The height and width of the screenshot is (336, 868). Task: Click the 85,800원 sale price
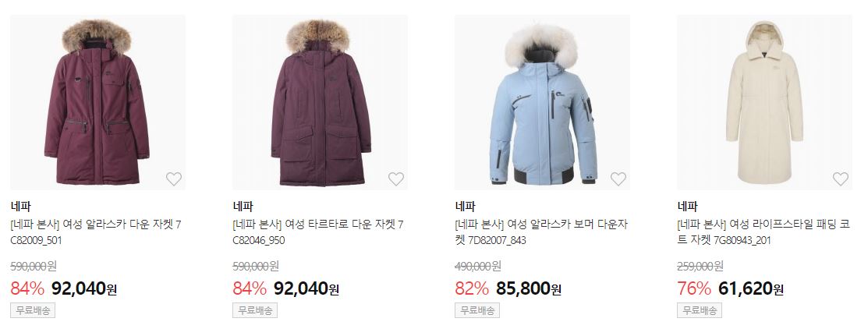529,288
